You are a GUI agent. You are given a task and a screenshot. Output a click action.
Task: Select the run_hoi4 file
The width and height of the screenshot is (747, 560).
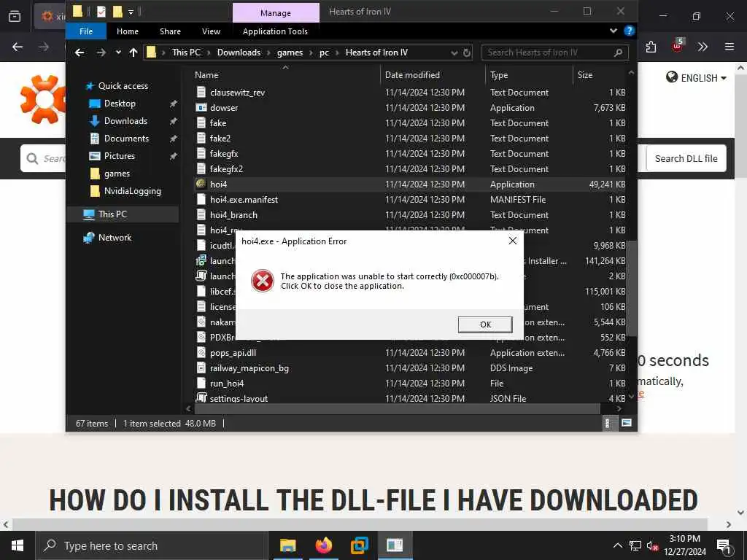click(x=227, y=384)
